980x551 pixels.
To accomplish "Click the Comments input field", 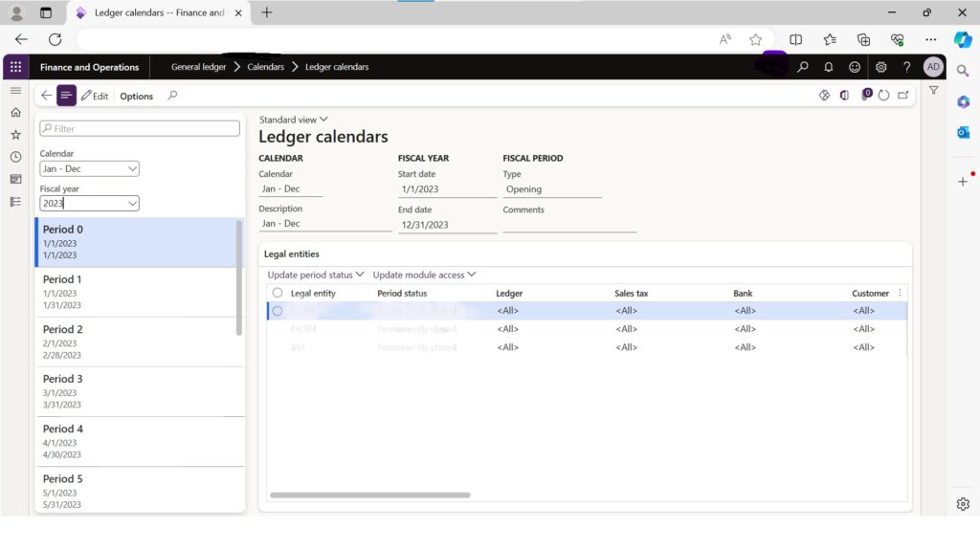I will point(569,225).
